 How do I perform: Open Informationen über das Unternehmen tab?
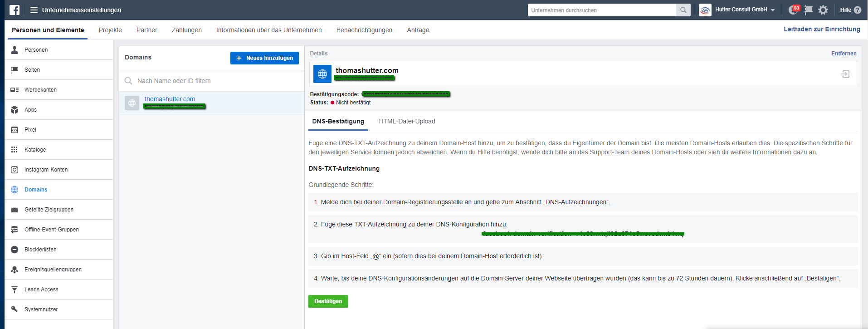click(x=269, y=30)
